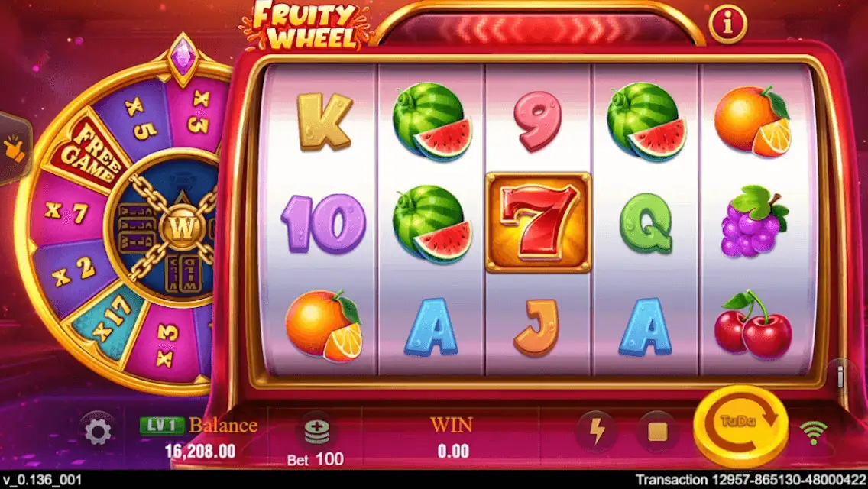The image size is (868, 489).
Task: Open the settings gear
Action: [x=98, y=432]
